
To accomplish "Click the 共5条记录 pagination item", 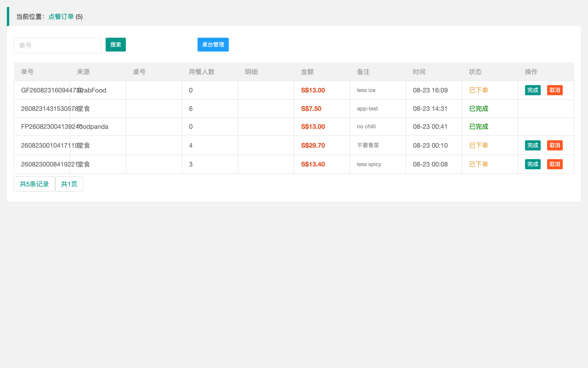I will tap(34, 184).
